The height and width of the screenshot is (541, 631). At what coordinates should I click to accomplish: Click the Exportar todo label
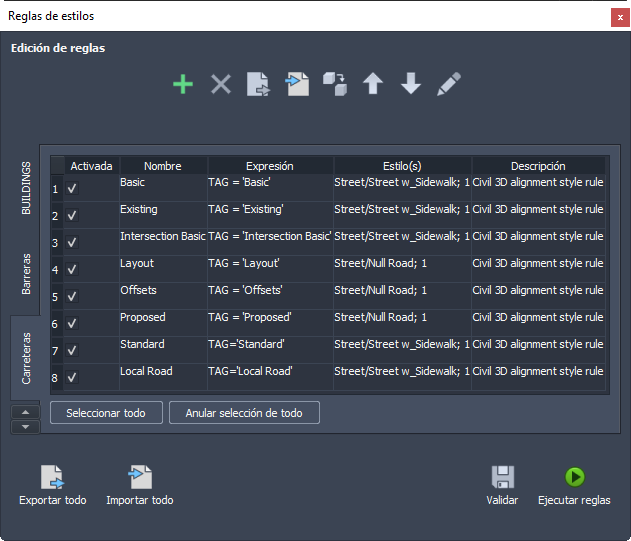click(x=53, y=500)
